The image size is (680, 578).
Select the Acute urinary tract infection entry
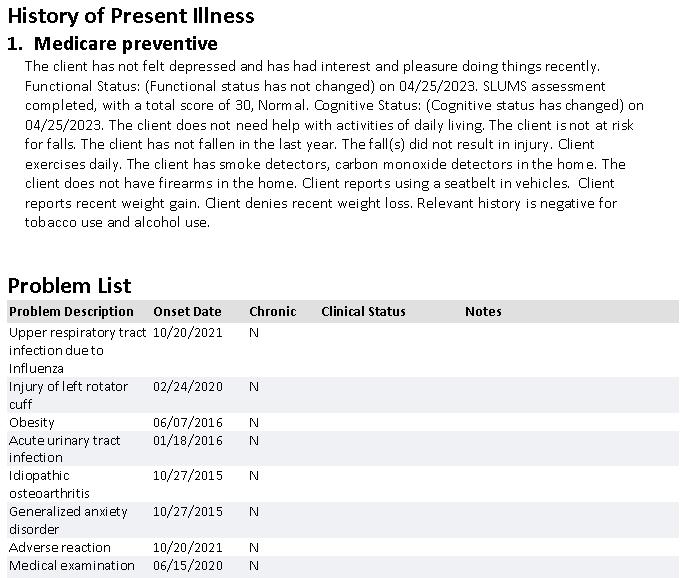tap(64, 449)
